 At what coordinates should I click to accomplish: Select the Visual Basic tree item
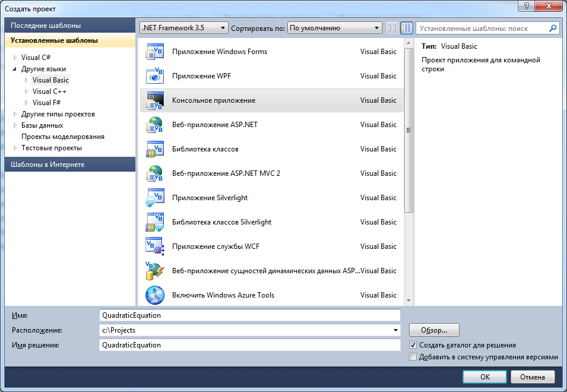pyautogui.click(x=50, y=80)
